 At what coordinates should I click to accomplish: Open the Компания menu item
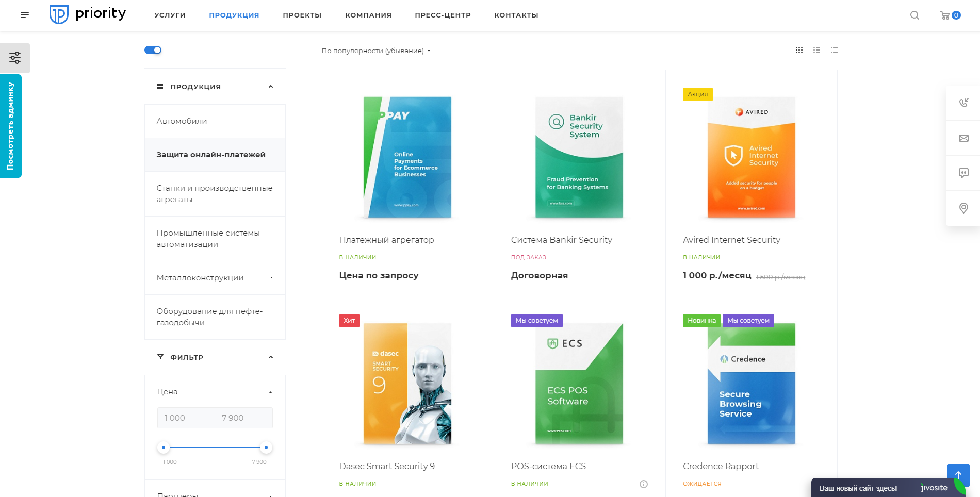click(368, 15)
